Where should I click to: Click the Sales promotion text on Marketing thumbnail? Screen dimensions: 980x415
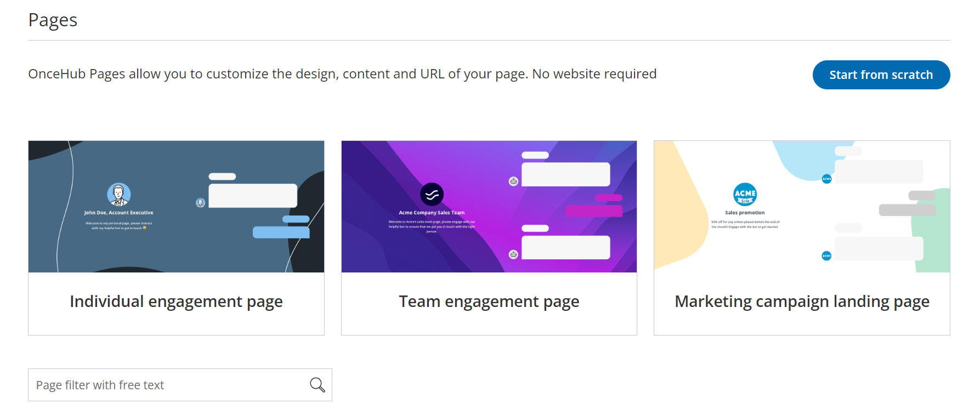click(744, 213)
